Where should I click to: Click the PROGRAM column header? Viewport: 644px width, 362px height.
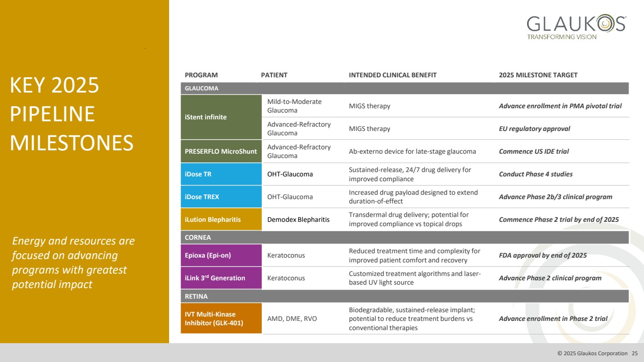click(201, 75)
